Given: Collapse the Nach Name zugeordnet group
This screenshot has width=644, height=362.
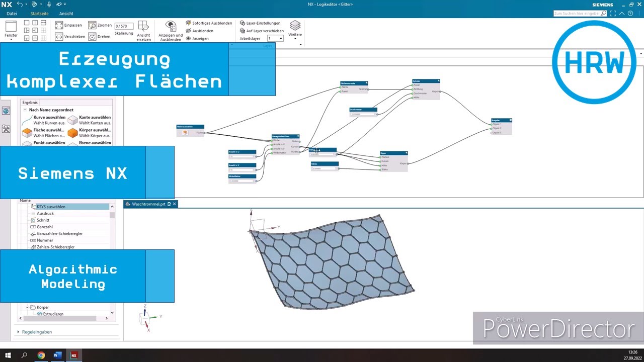Looking at the screenshot, I should 25,110.
